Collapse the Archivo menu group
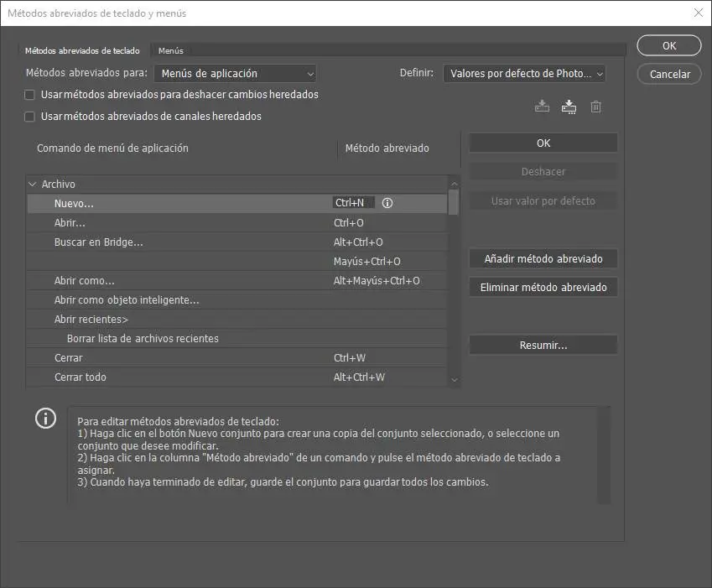Viewport: 712px width, 588px height. click(x=32, y=184)
